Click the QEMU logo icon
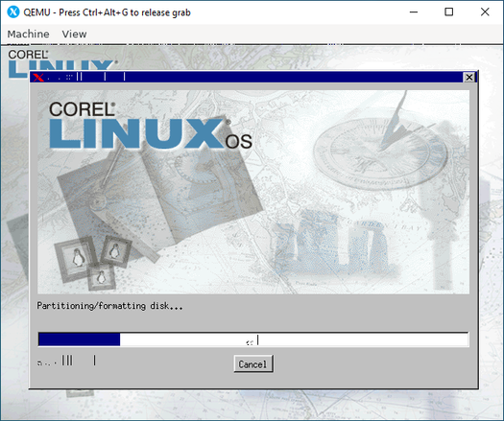 coord(13,12)
